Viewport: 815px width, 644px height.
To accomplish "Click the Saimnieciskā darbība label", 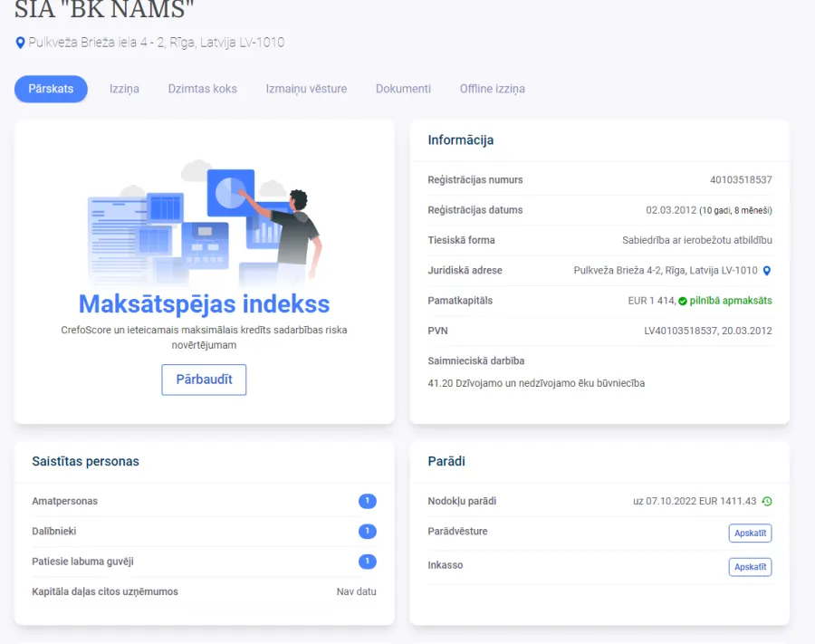I will [476, 360].
